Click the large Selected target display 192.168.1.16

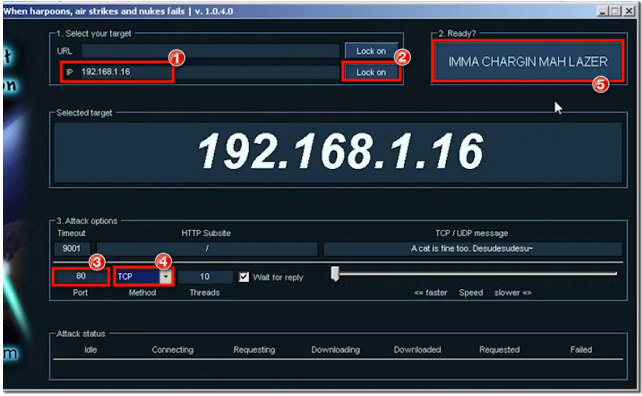tap(338, 152)
